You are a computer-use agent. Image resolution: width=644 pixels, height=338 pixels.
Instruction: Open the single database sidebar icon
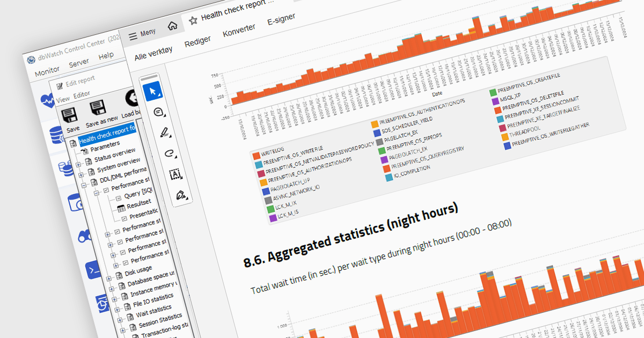(56, 135)
